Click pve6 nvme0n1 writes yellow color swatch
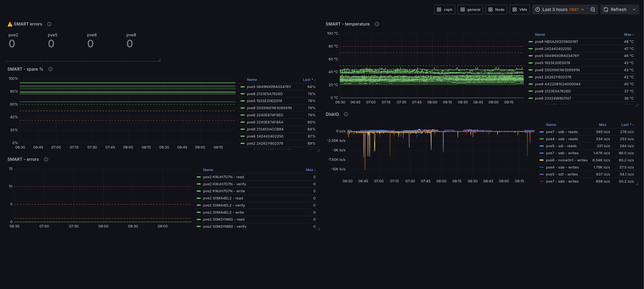 pyautogui.click(x=541, y=160)
